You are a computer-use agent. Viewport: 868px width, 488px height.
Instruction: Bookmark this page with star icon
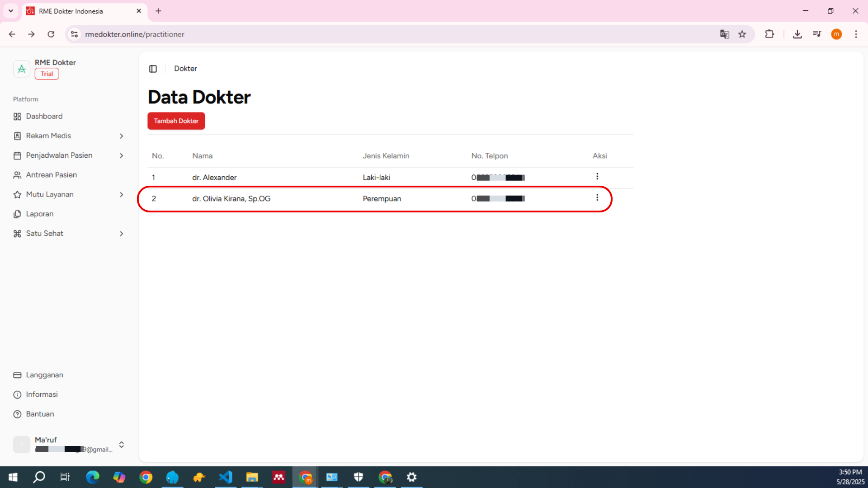[742, 34]
